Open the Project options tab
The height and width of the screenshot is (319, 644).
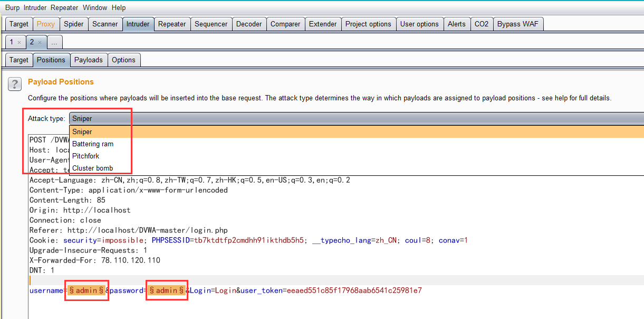368,24
